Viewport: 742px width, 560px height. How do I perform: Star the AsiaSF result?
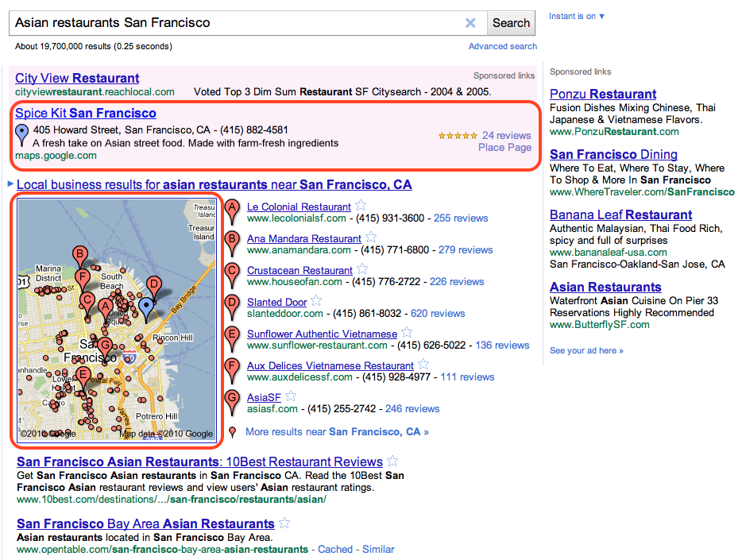(291, 396)
